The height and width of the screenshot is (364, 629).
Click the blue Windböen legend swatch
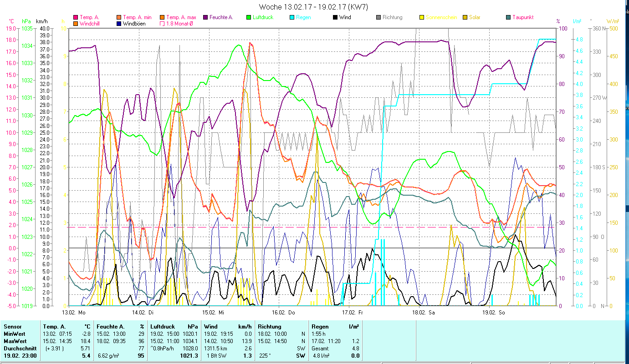(x=119, y=24)
